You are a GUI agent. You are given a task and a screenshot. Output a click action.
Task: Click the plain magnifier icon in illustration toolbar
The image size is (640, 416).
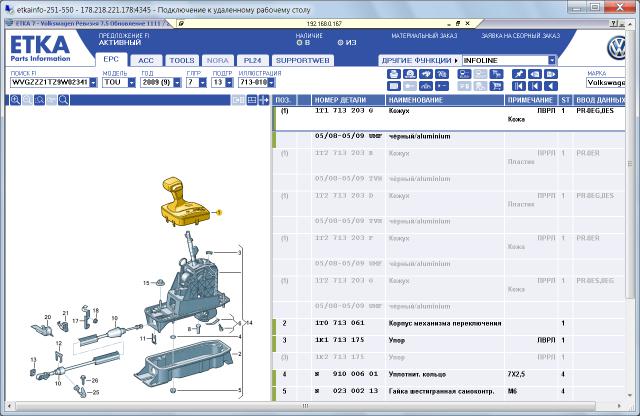click(x=63, y=100)
